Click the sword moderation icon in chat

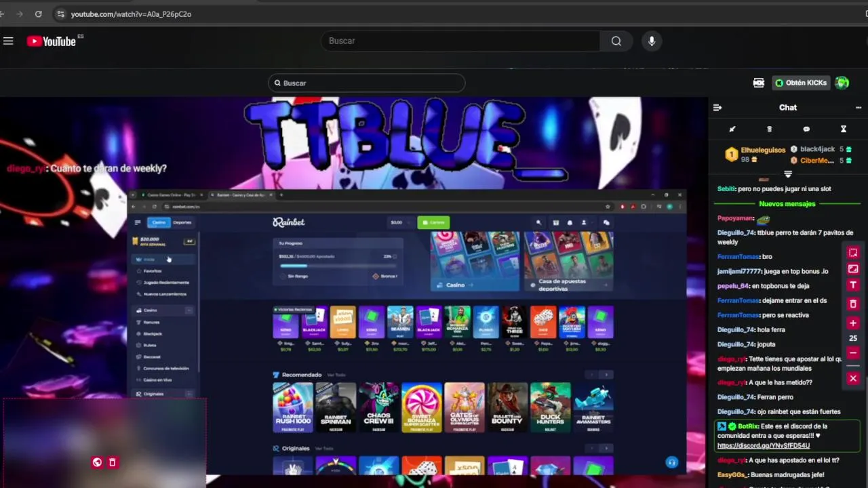coord(732,129)
